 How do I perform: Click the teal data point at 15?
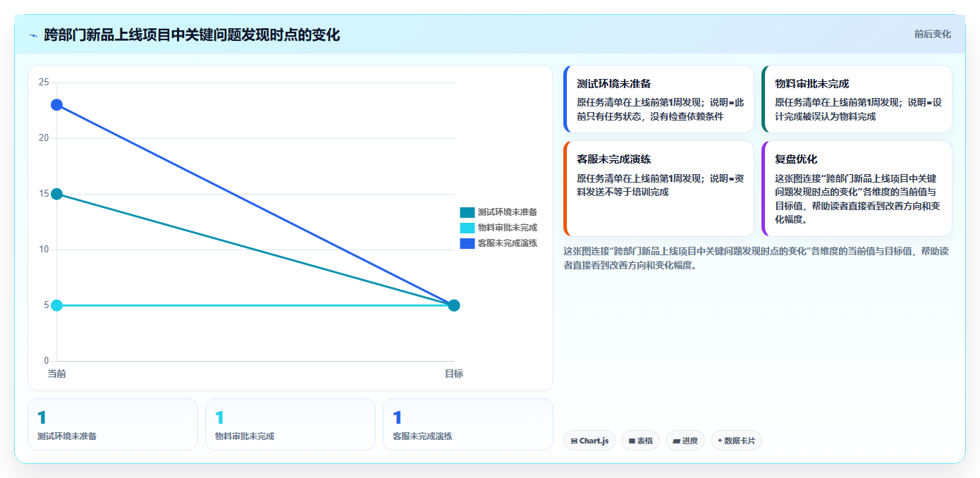[x=56, y=194]
